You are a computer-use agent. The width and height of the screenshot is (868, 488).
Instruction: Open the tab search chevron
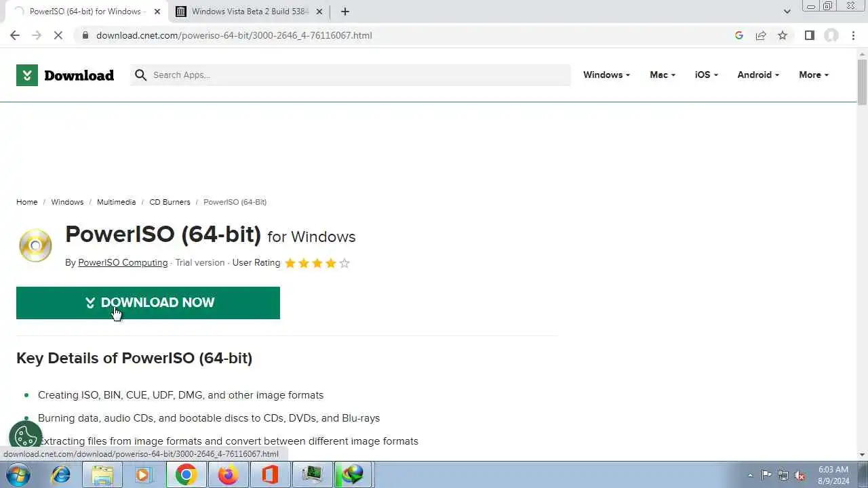[x=787, y=12]
